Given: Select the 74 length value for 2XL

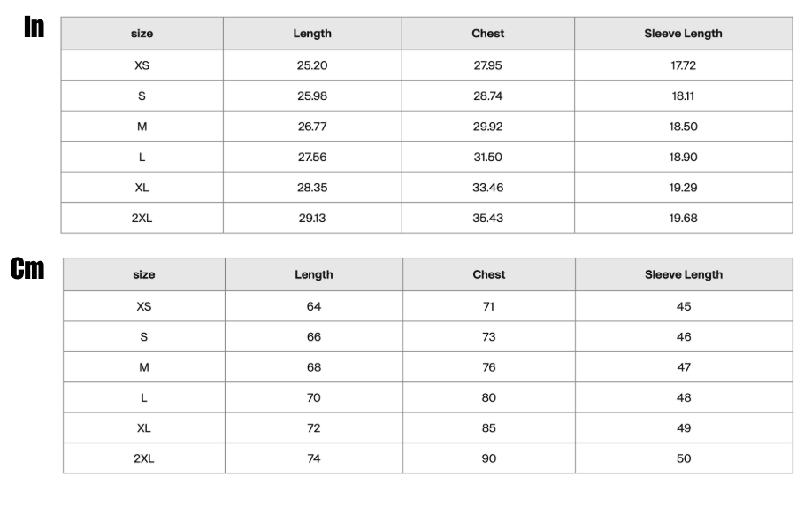Looking at the screenshot, I should 314,458.
